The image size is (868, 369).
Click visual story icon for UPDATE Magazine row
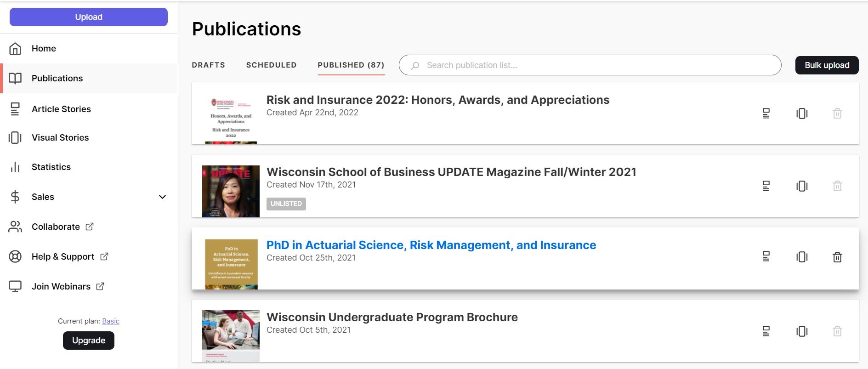pyautogui.click(x=802, y=186)
